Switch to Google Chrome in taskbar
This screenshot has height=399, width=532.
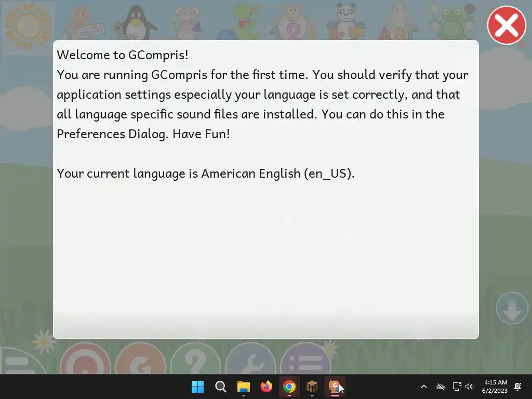click(x=289, y=387)
